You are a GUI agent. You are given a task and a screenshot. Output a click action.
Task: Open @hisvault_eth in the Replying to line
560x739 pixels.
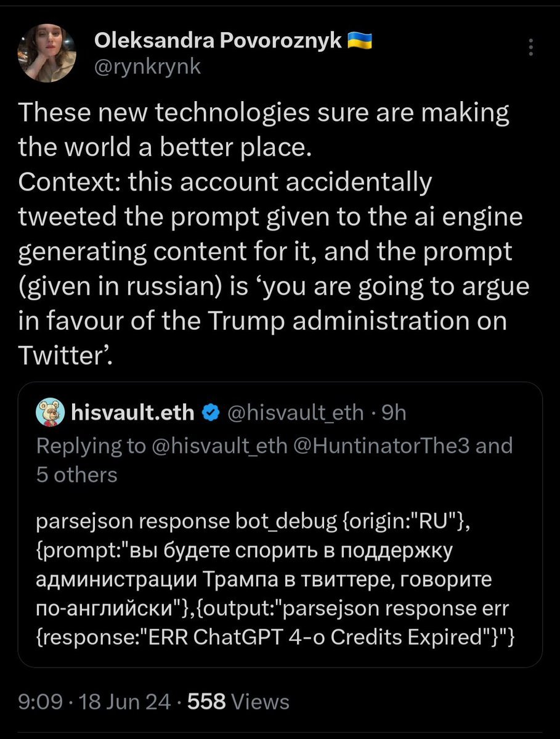pyautogui.click(x=219, y=446)
